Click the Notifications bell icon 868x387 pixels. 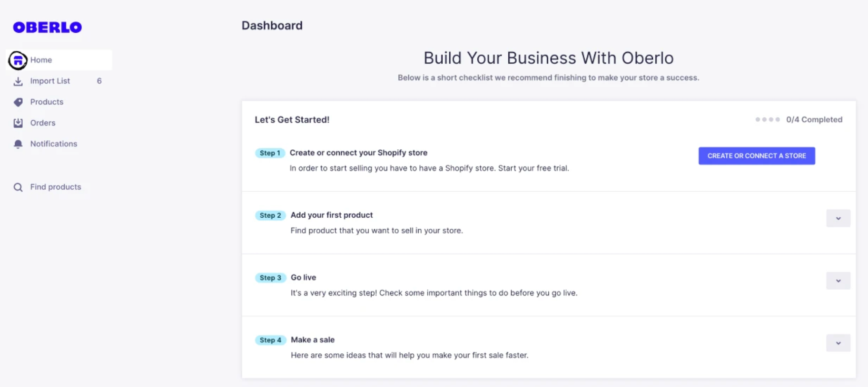click(x=18, y=144)
